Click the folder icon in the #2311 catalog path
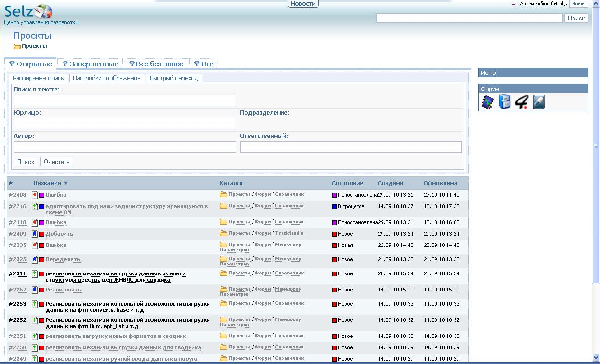 tap(223, 273)
